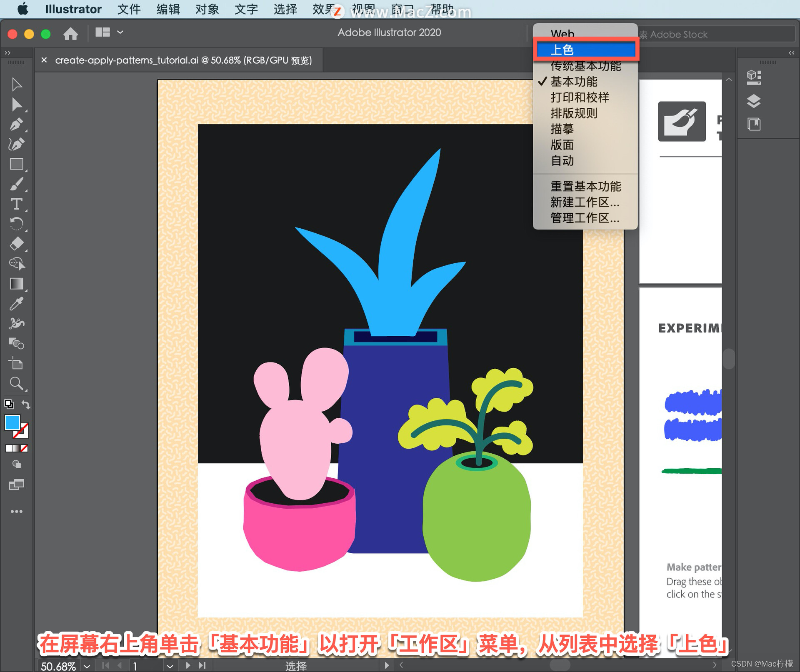Select the Direct Selection tool
The width and height of the screenshot is (800, 672).
(x=17, y=105)
